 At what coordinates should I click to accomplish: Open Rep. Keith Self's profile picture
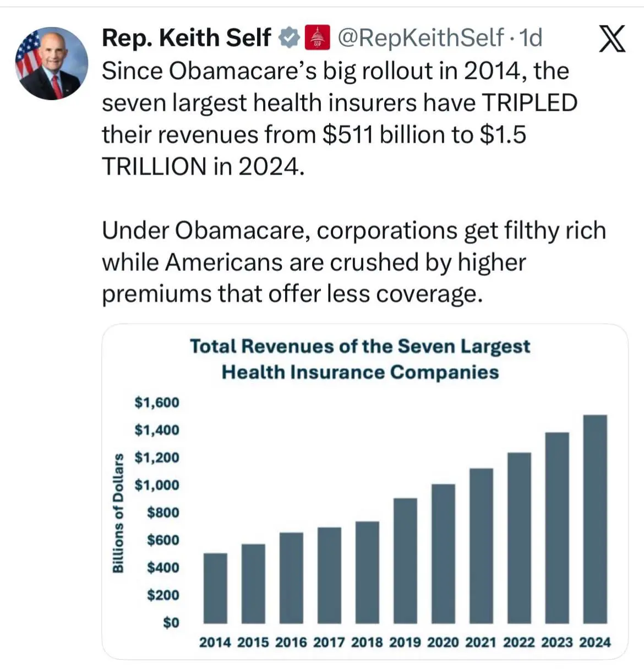tap(52, 63)
